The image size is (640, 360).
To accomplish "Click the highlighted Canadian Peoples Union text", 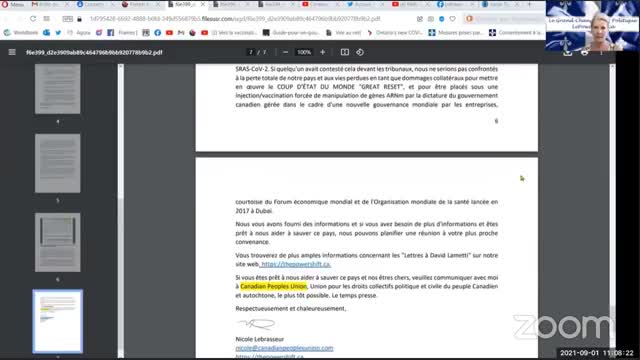I will 273,286.
